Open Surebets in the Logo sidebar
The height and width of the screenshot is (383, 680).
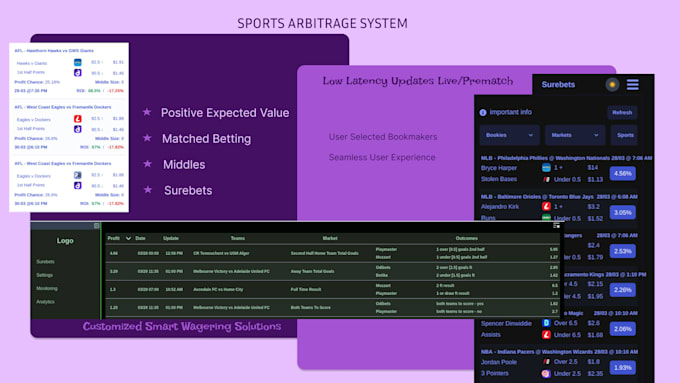coord(46,262)
